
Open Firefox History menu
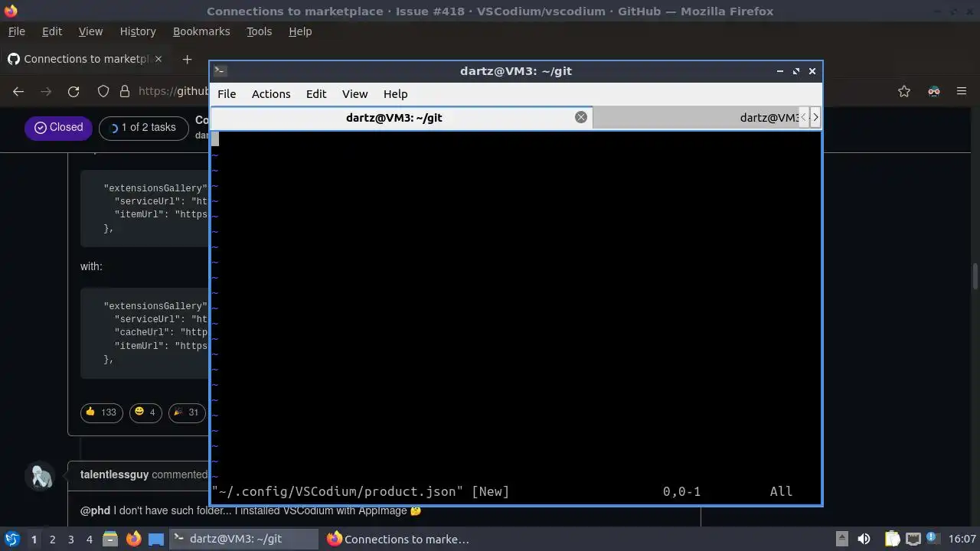(138, 31)
